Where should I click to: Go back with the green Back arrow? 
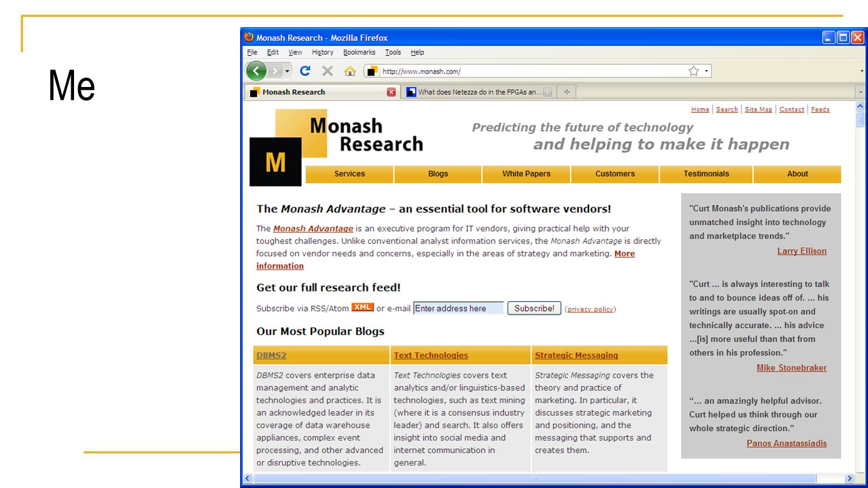[256, 71]
